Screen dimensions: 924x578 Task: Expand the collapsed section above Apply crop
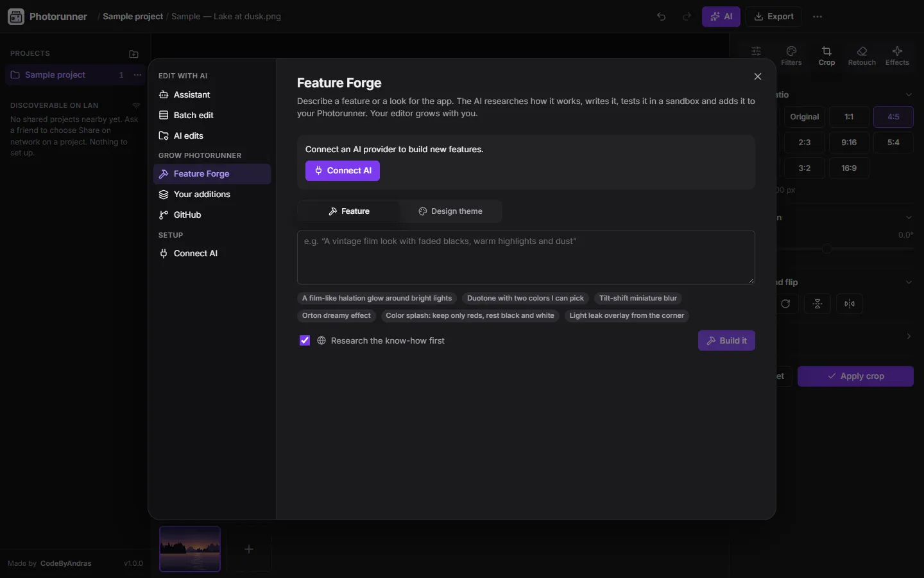pos(909,337)
